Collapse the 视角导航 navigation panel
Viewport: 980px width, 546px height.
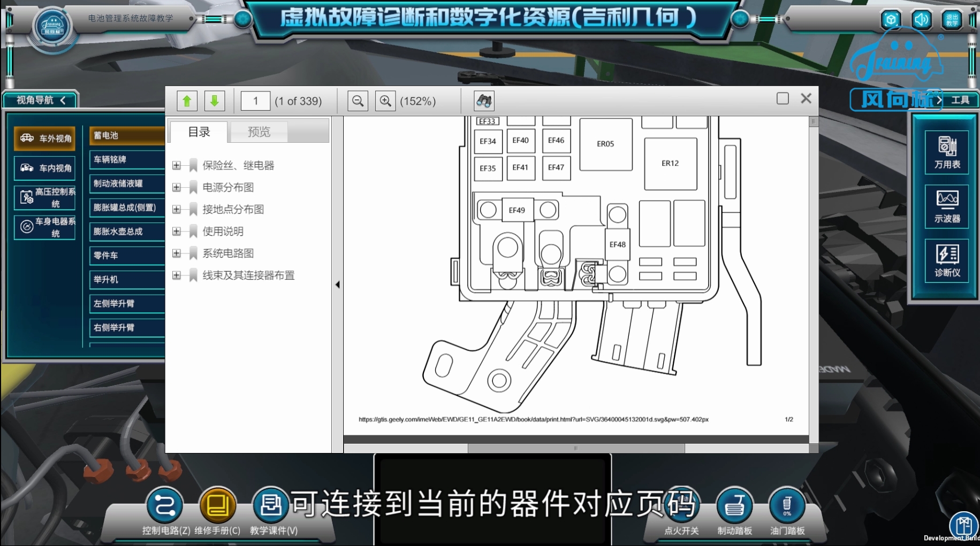click(x=63, y=100)
